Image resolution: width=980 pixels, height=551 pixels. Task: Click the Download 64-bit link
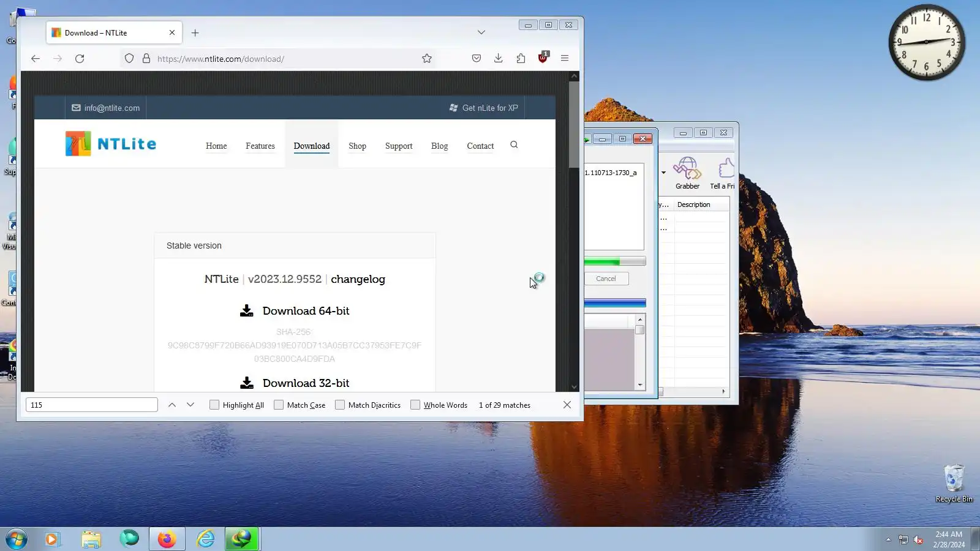coord(306,311)
